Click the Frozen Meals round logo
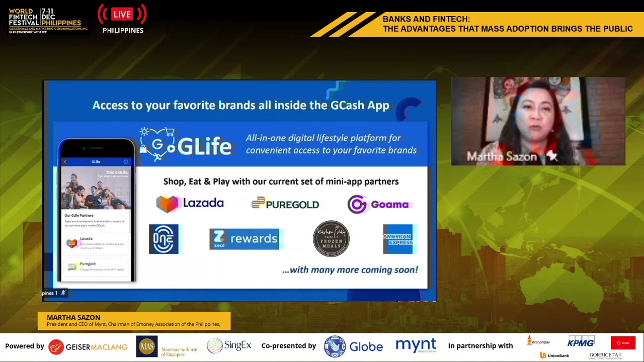The image size is (644, 362). coord(331,238)
